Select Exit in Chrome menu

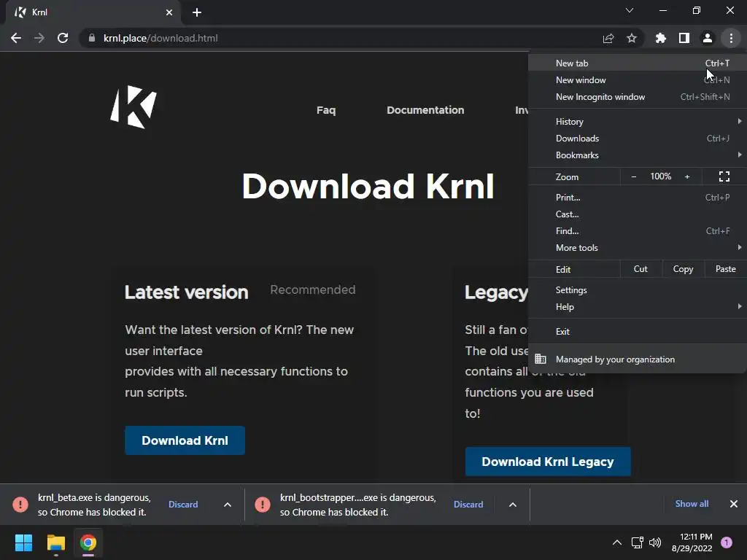638,332
